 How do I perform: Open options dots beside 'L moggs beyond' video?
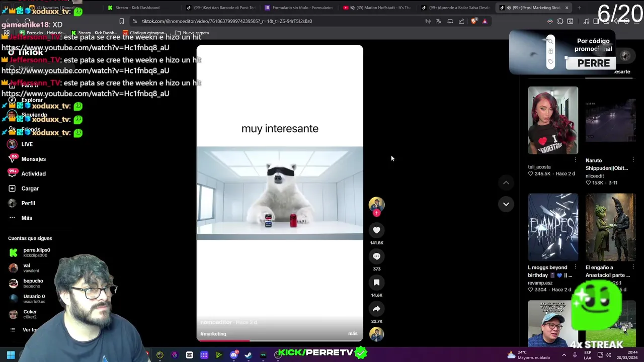click(576, 267)
